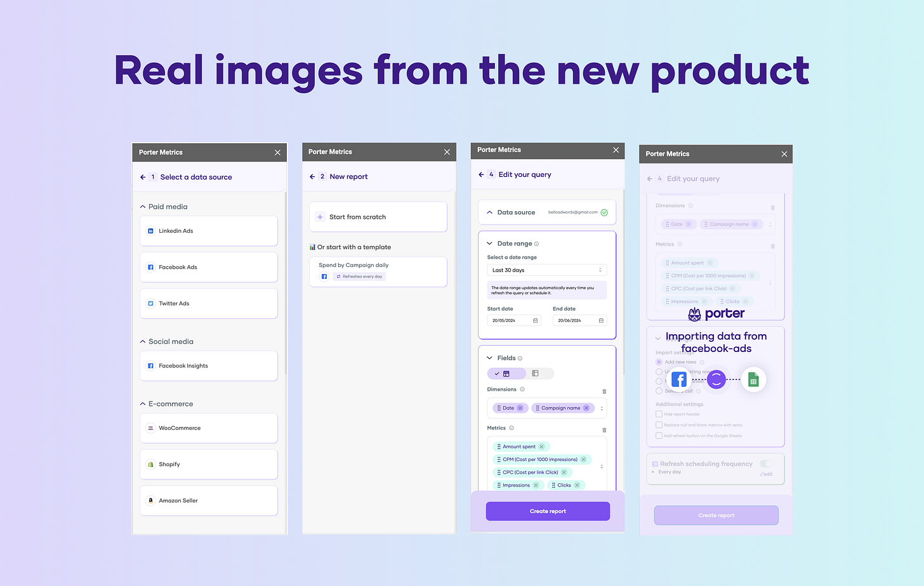924x586 pixels.
Task: Click the Facebook icon on the Spend by Campaign template
Action: (x=324, y=277)
